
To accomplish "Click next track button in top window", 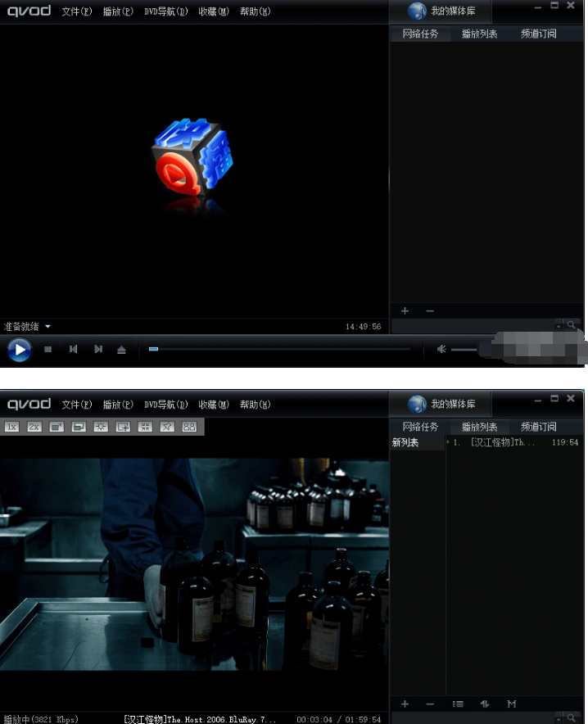I will coord(97,349).
